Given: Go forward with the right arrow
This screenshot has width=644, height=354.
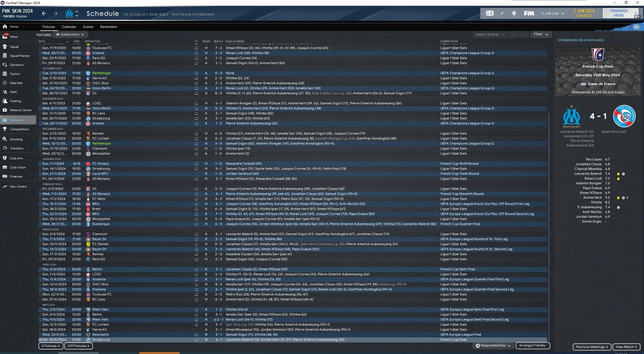Looking at the screenshot, I should coord(55,14).
